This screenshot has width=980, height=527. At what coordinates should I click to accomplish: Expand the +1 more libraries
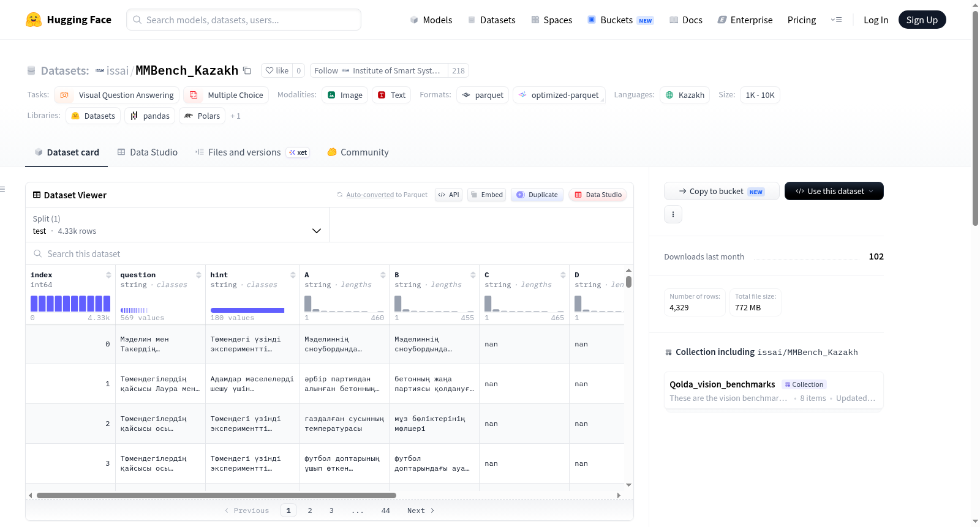[235, 116]
